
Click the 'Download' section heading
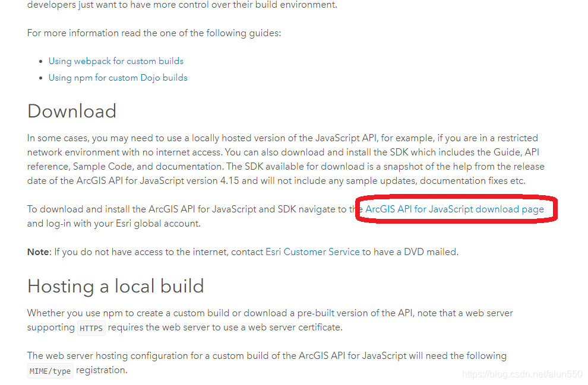[x=72, y=112]
